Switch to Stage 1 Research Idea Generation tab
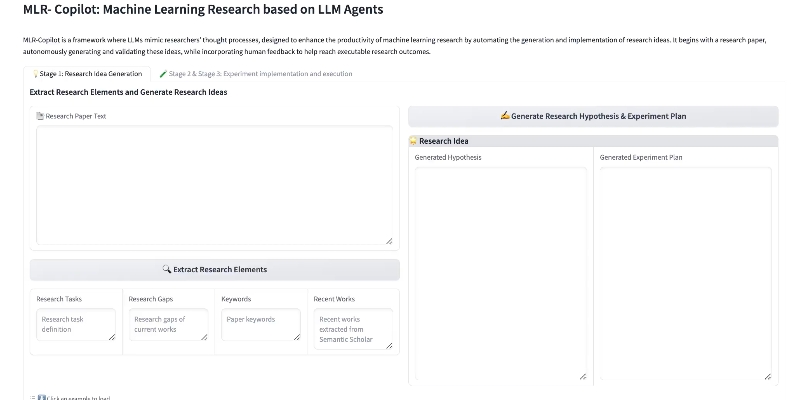The width and height of the screenshot is (804, 400). tap(90, 74)
